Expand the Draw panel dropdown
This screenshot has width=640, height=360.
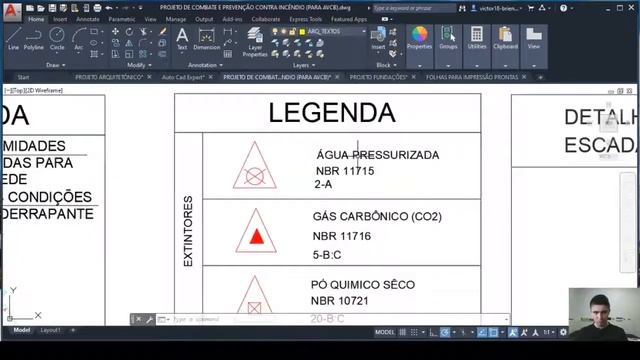tap(56, 65)
